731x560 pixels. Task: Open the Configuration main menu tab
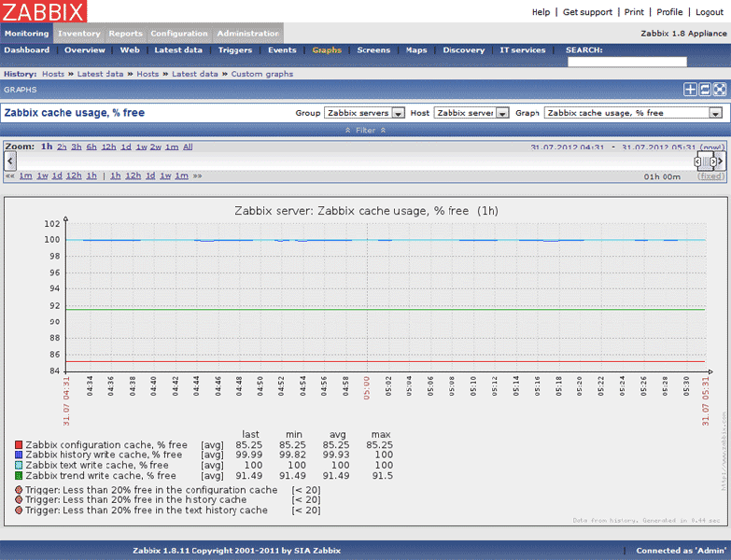179,34
